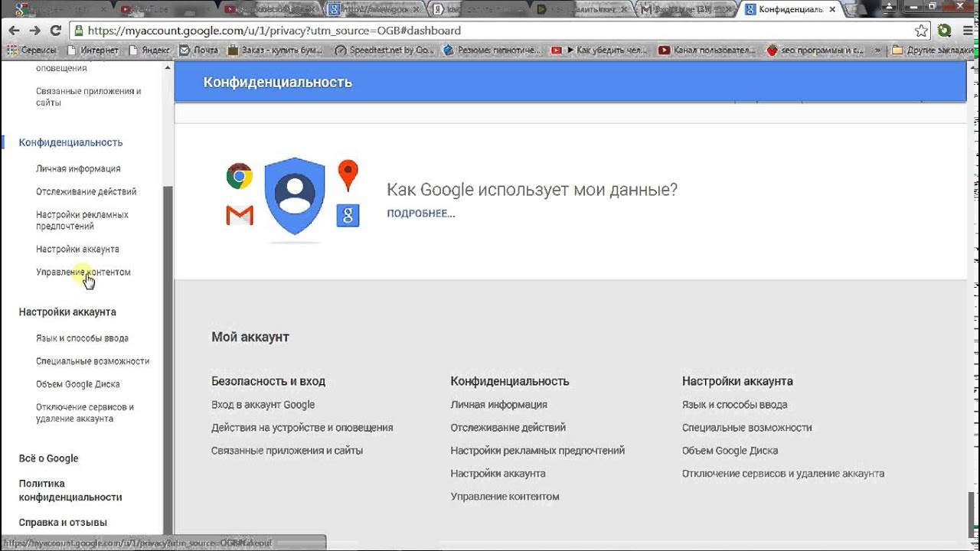Click the browser forward arrow

(x=34, y=31)
